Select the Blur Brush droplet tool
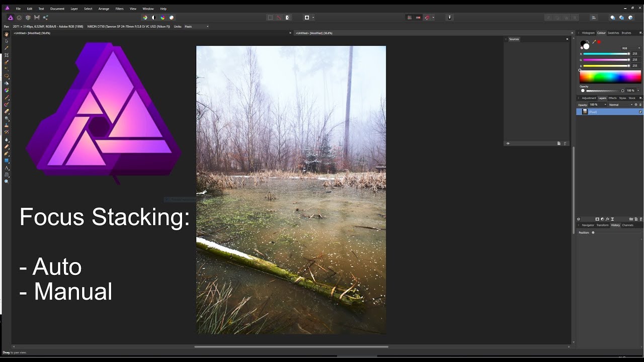 coord(7,139)
